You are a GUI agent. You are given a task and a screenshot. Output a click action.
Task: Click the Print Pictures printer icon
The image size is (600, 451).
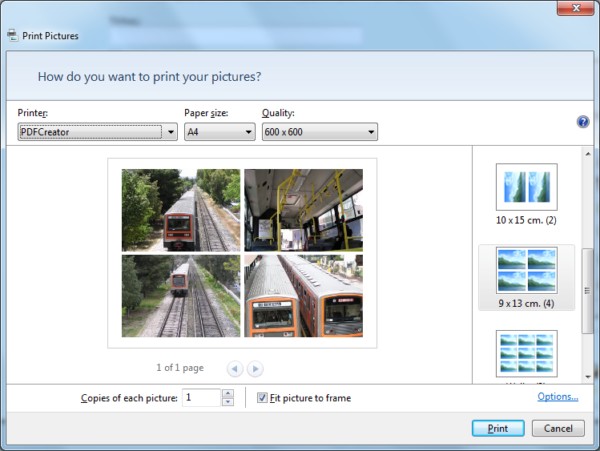[x=12, y=36]
